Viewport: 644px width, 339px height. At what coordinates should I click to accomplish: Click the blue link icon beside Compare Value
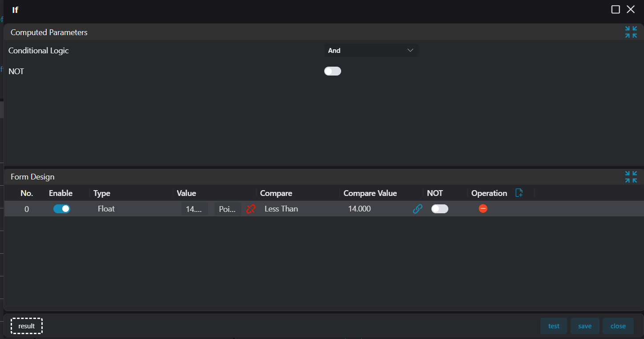[417, 209]
